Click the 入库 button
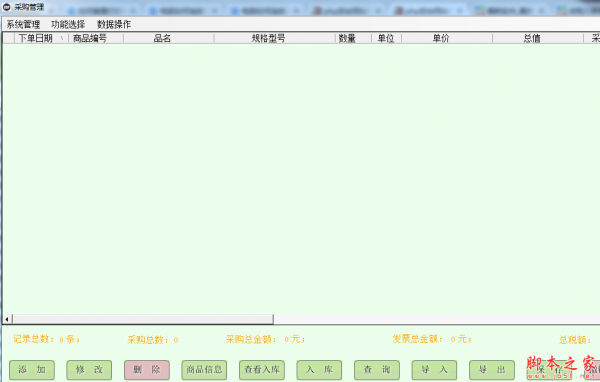 tap(319, 370)
